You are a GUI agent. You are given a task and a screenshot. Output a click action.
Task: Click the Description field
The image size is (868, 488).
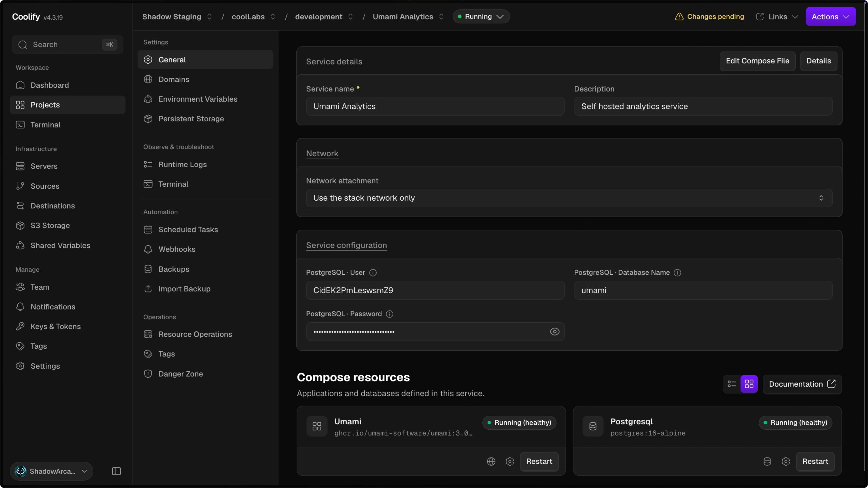(703, 106)
